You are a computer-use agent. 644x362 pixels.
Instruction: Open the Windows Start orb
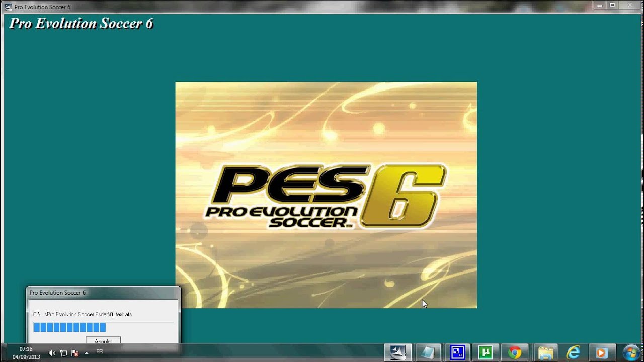631,352
